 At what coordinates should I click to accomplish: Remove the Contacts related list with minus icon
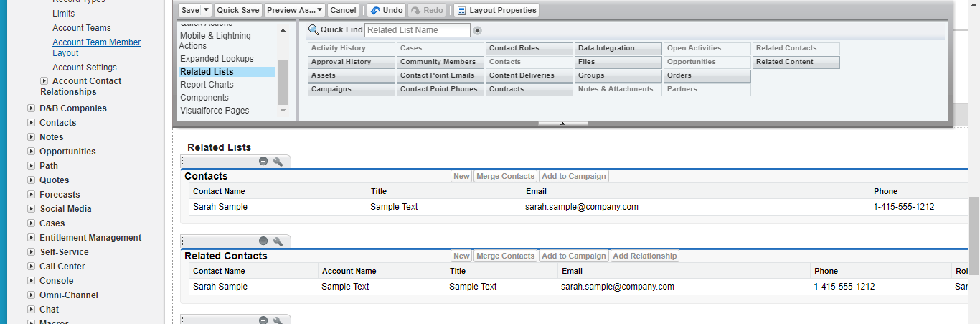click(263, 162)
